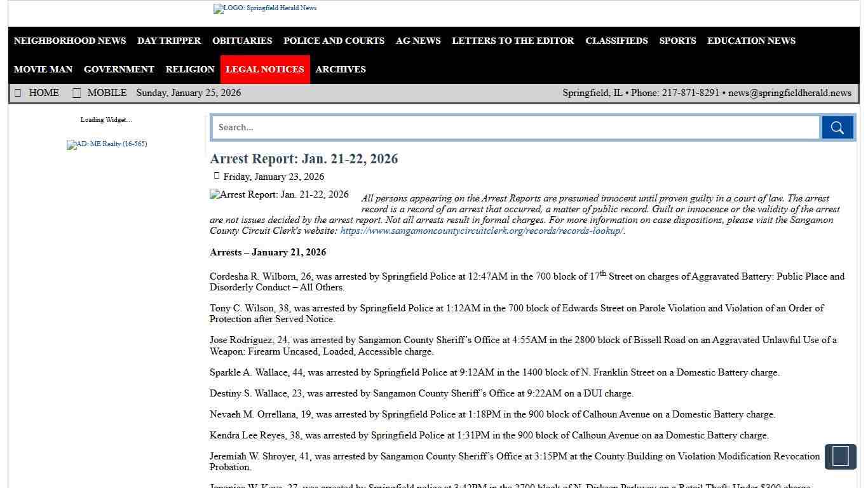The height and width of the screenshot is (488, 868).
Task: Click the mobile phone icon
Action: point(76,93)
